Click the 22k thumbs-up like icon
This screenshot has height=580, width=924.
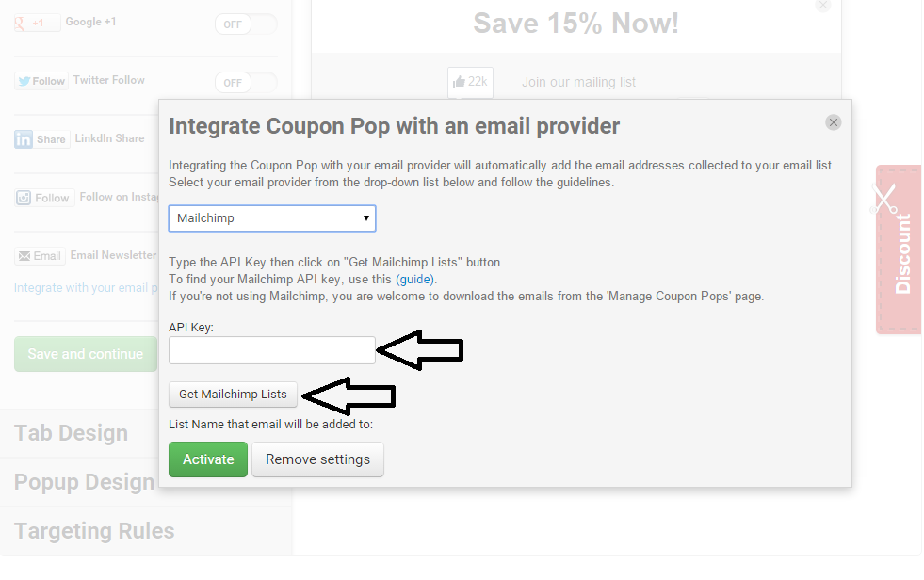(x=470, y=82)
